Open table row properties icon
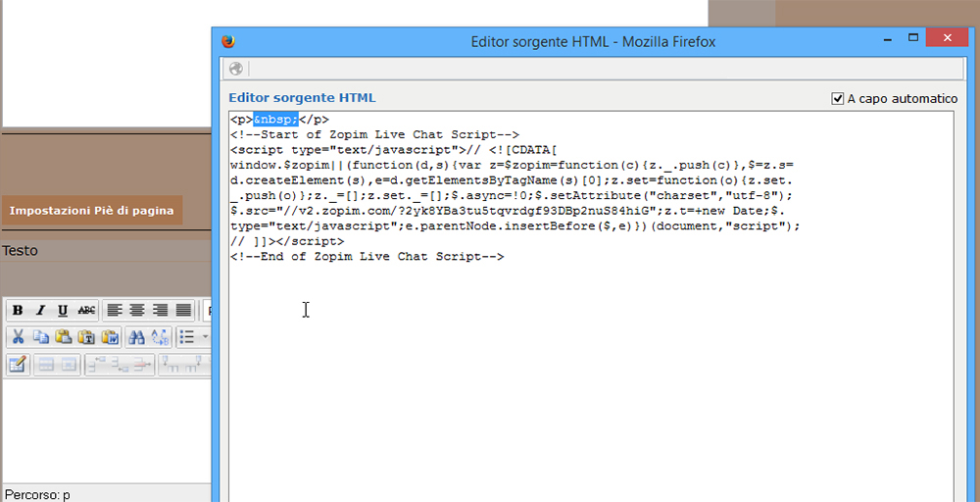980x502 pixels. pos(46,365)
